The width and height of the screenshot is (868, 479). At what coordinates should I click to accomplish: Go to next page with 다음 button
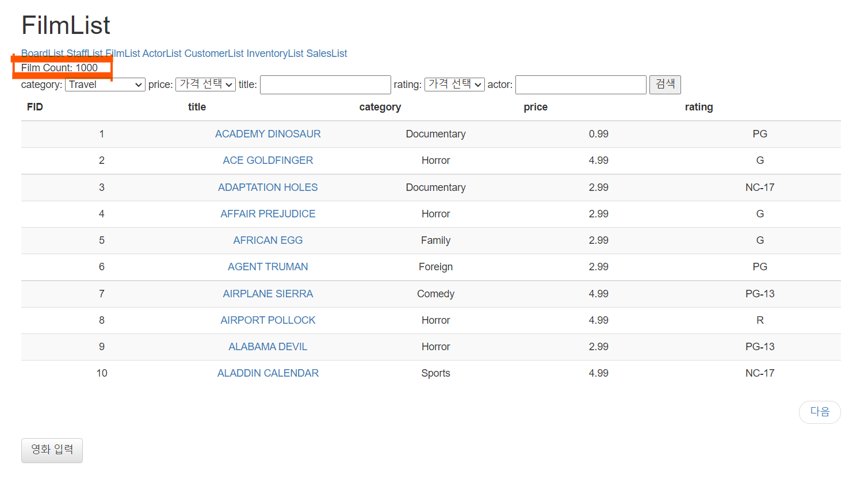click(x=820, y=412)
